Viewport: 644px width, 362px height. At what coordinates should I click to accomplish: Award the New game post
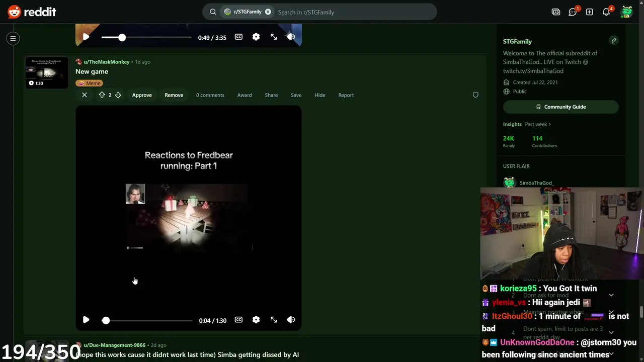[245, 95]
